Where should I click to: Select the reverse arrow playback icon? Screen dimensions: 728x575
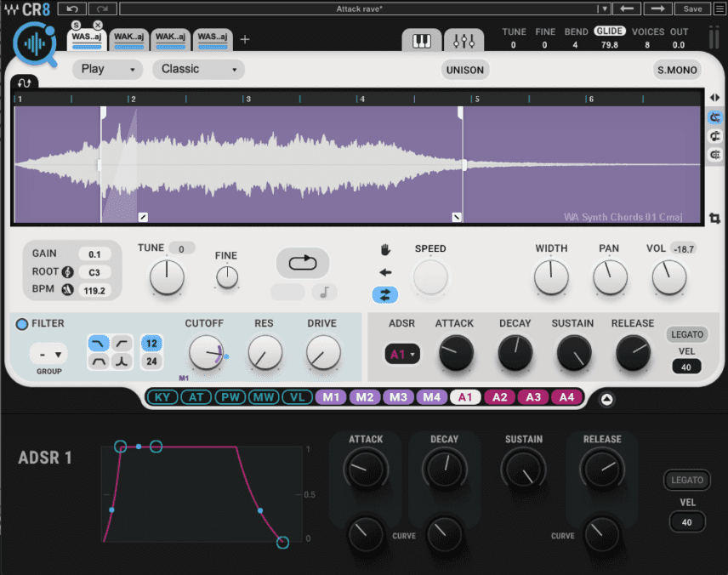pos(385,273)
